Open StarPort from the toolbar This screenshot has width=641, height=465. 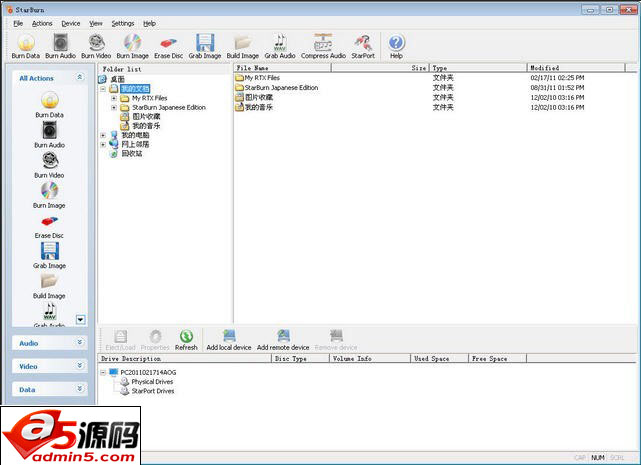click(363, 45)
